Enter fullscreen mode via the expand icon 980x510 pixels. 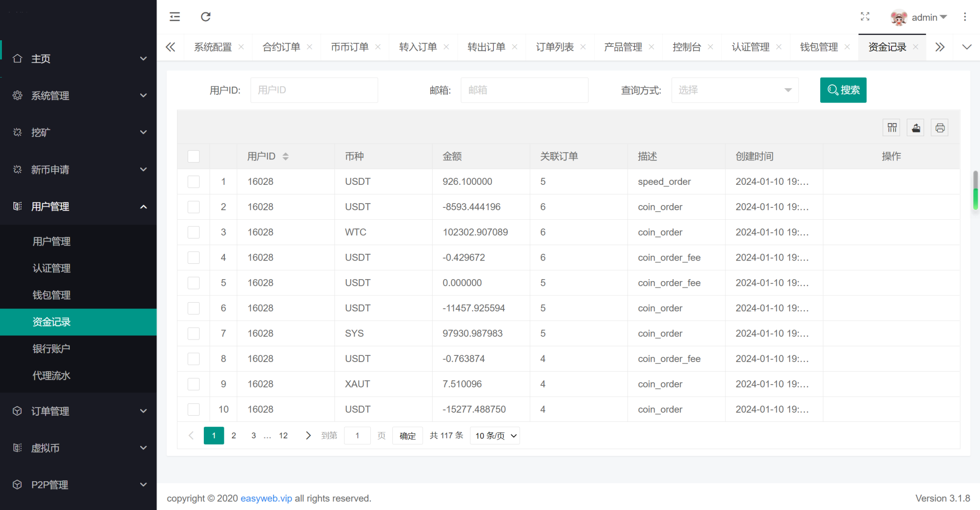coord(865,17)
